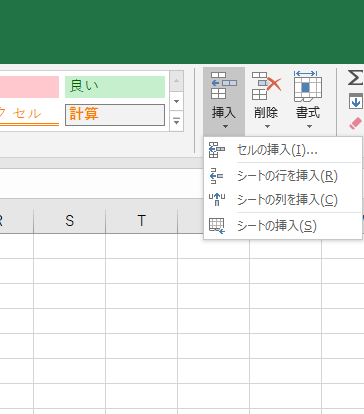This screenshot has width=364, height=414.
Task: Choose シートの列を挿入(C) menu item
Action: [x=283, y=200]
